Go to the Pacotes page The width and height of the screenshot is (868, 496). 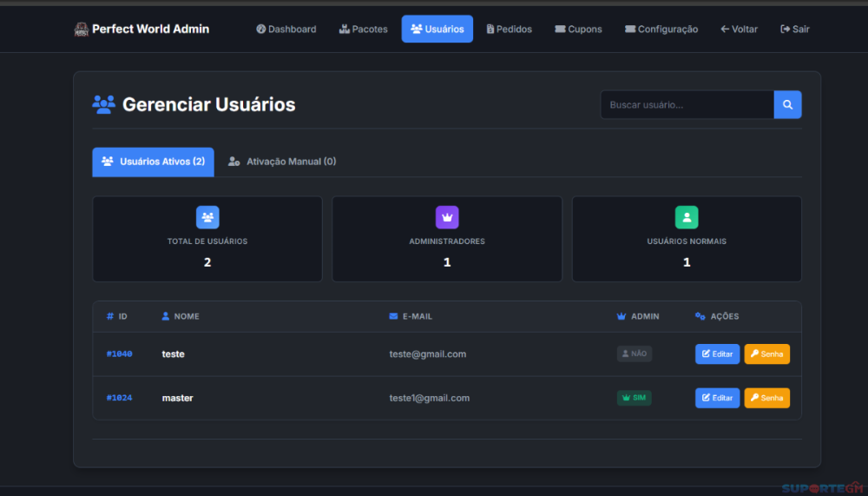tap(363, 30)
